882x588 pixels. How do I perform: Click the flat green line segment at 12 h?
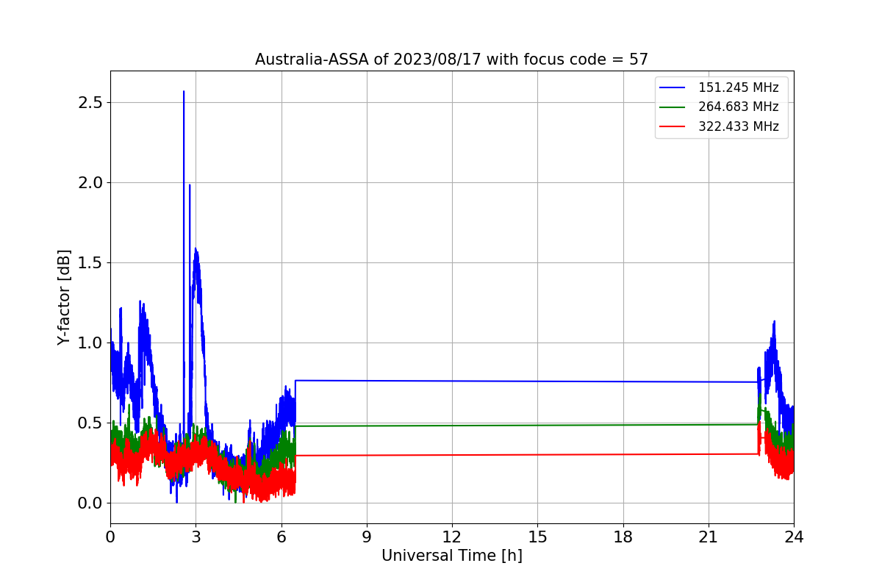tap(452, 426)
